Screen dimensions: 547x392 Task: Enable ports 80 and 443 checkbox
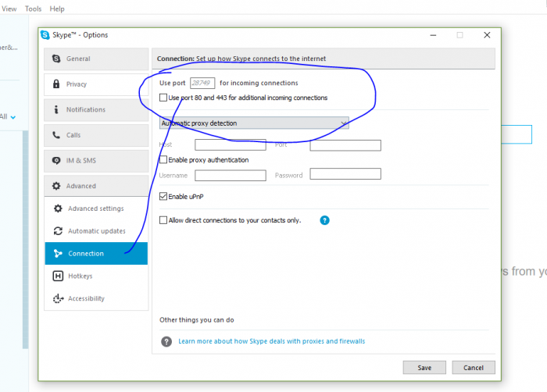pos(163,98)
